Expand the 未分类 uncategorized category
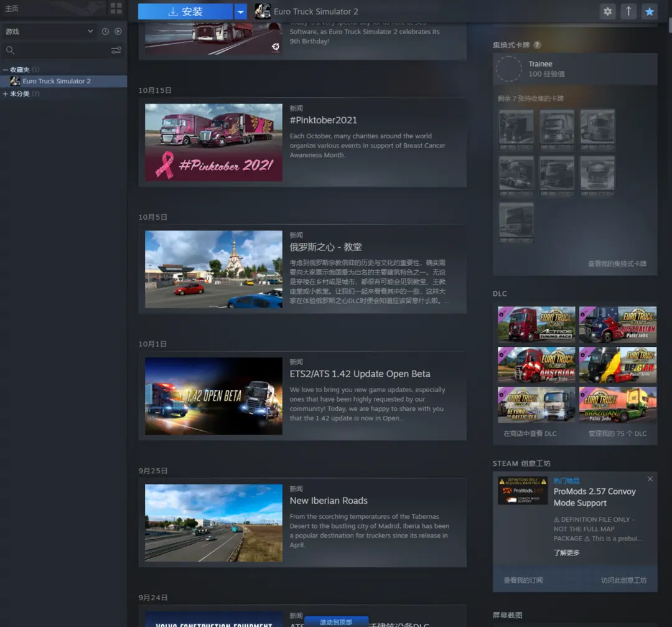Screen dimensions: 672x627 pyautogui.click(x=5, y=93)
